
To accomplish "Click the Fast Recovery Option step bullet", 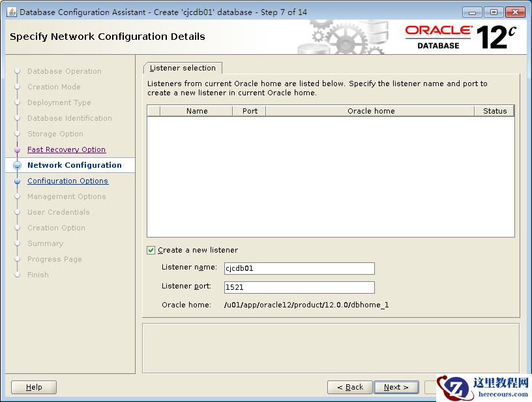I will click(x=18, y=150).
